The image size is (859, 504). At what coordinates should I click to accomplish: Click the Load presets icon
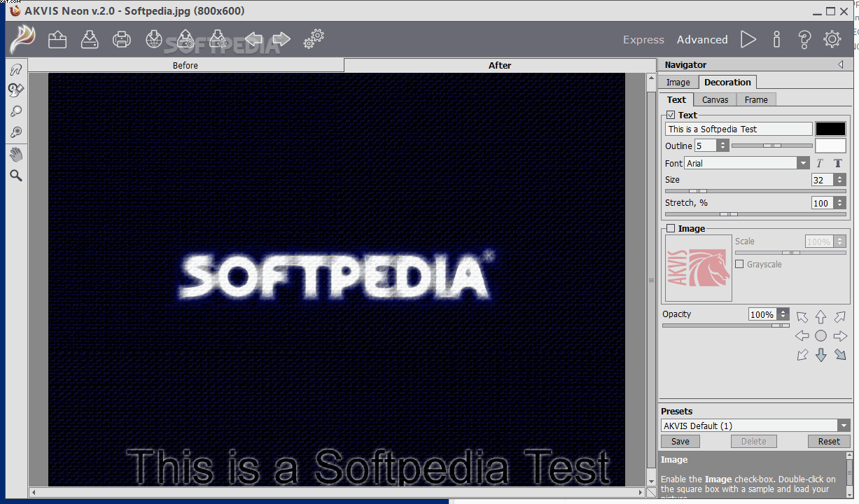pos(186,39)
